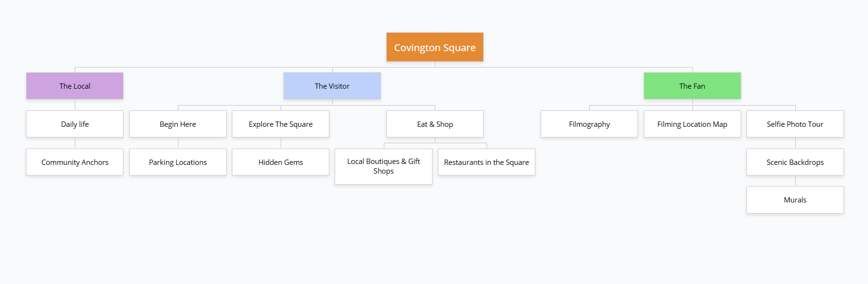Viewport: 868px width, 284px height.
Task: Select the Filming Location Map box
Action: pos(692,124)
